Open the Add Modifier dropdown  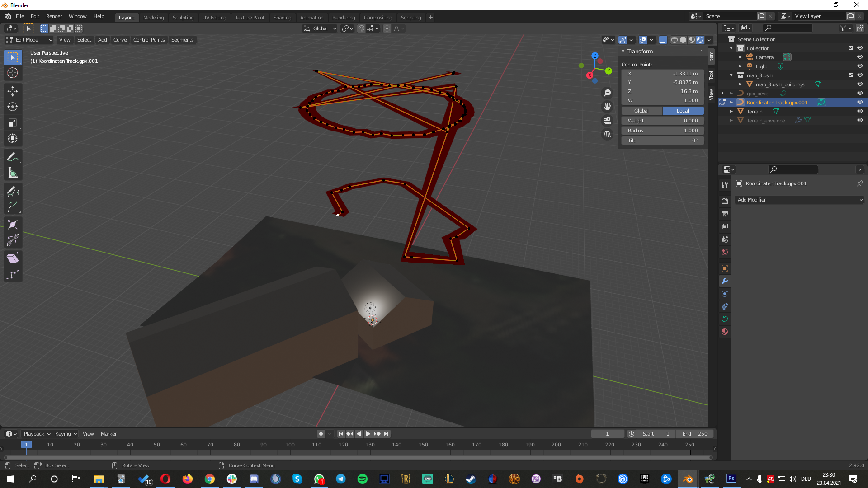pyautogui.click(x=799, y=200)
